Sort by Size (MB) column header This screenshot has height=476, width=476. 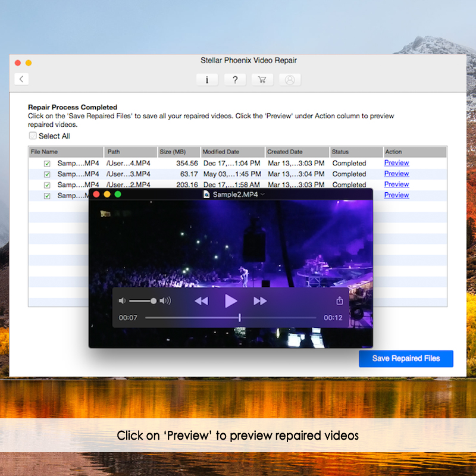[x=179, y=152]
